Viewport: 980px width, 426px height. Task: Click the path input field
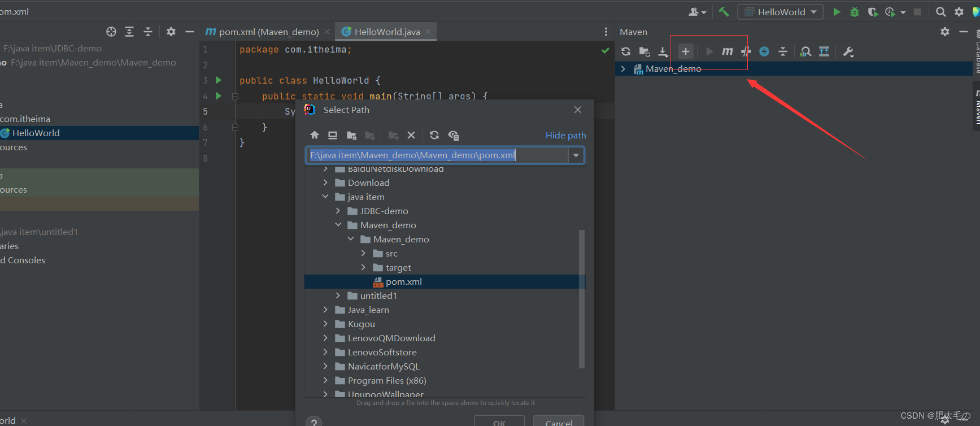pos(437,155)
